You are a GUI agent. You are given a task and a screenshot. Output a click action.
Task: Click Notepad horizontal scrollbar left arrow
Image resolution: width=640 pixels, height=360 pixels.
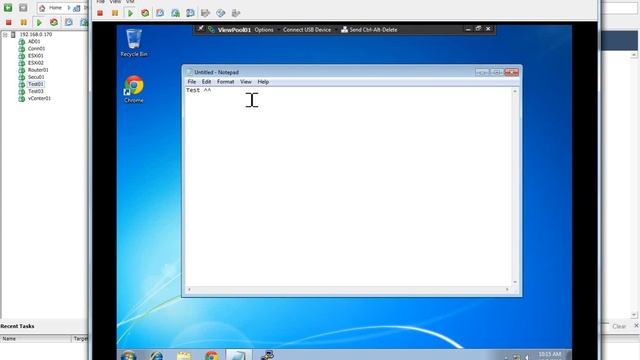click(x=189, y=289)
